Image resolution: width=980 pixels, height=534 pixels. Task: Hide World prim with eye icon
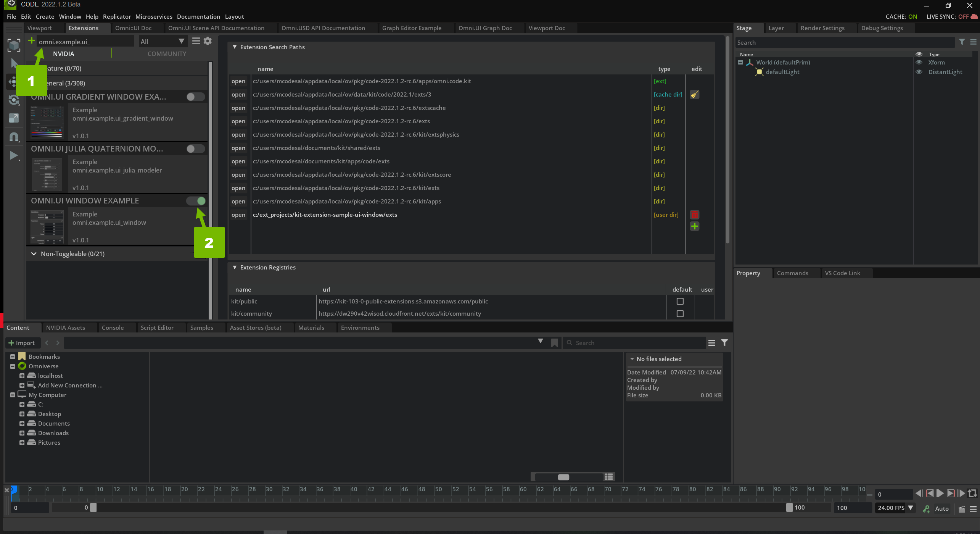(x=919, y=62)
